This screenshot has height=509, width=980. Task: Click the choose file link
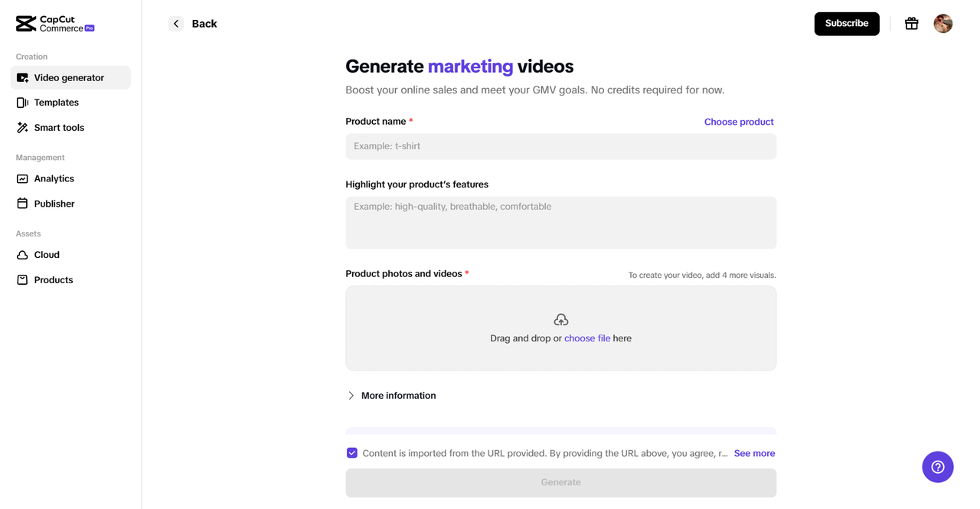pyautogui.click(x=587, y=338)
